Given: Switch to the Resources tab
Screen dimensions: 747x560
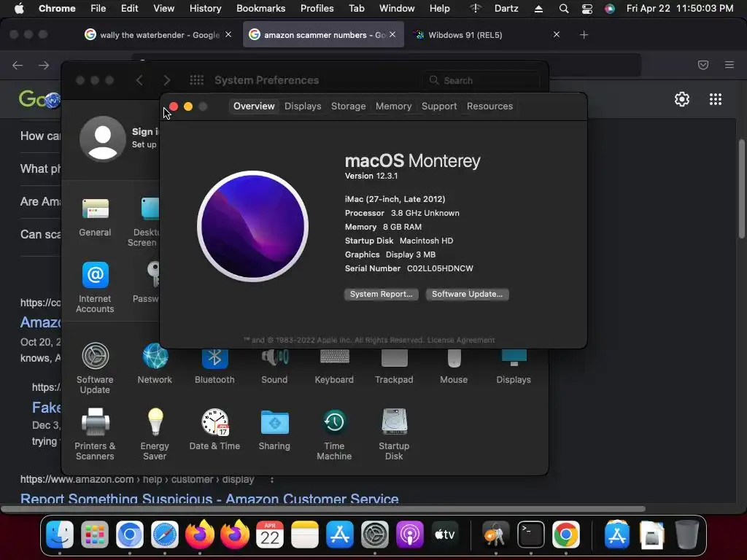Looking at the screenshot, I should tap(489, 106).
